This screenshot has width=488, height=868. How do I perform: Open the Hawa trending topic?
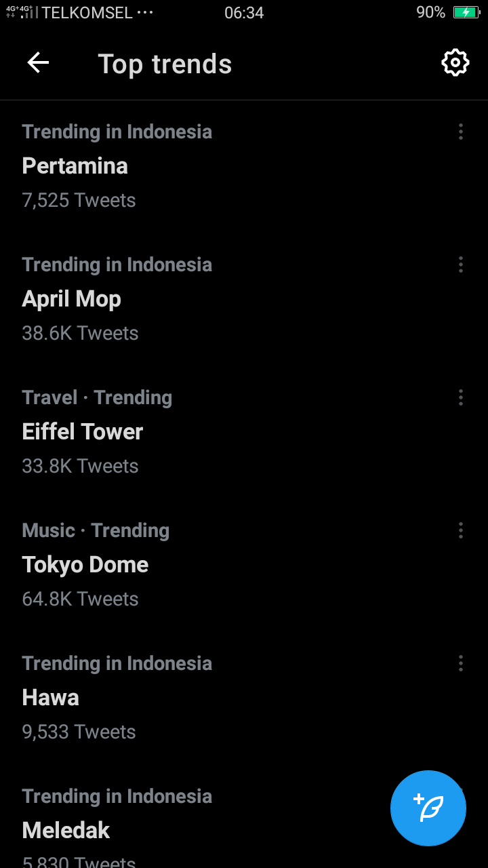tap(51, 698)
